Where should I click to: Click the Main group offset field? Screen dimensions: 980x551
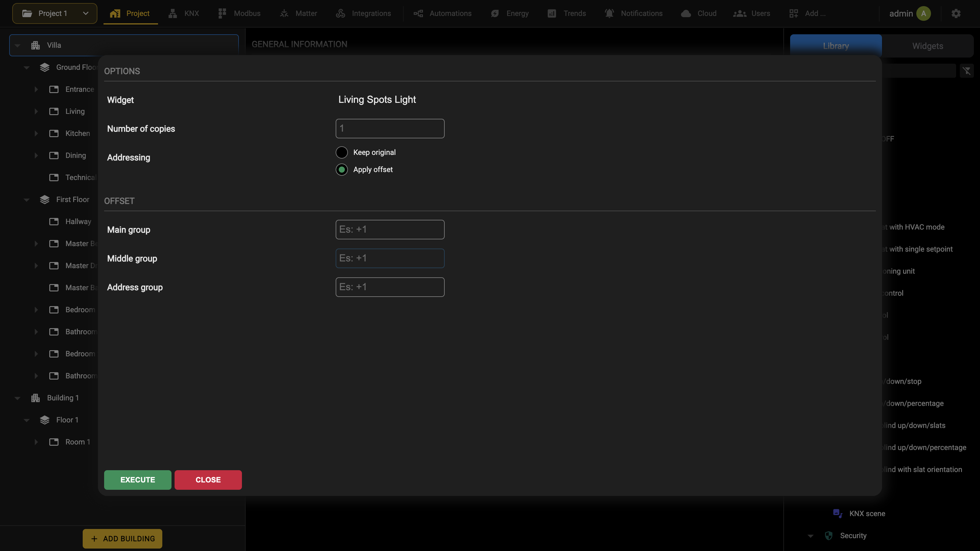[x=390, y=230]
